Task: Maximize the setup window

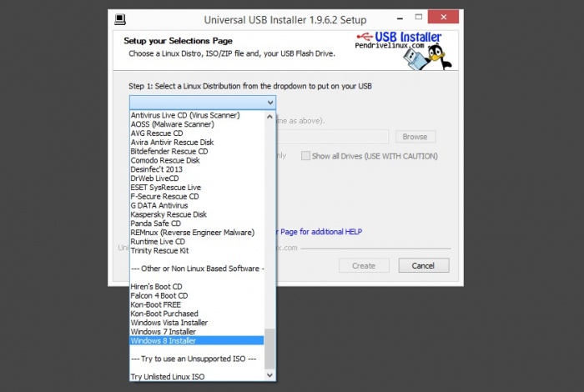Action: tap(419, 18)
